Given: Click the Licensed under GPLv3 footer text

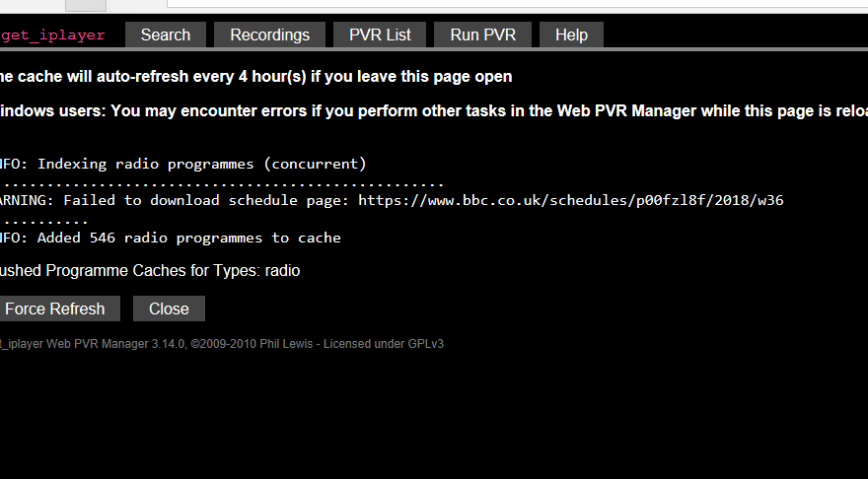Looking at the screenshot, I should (x=384, y=344).
